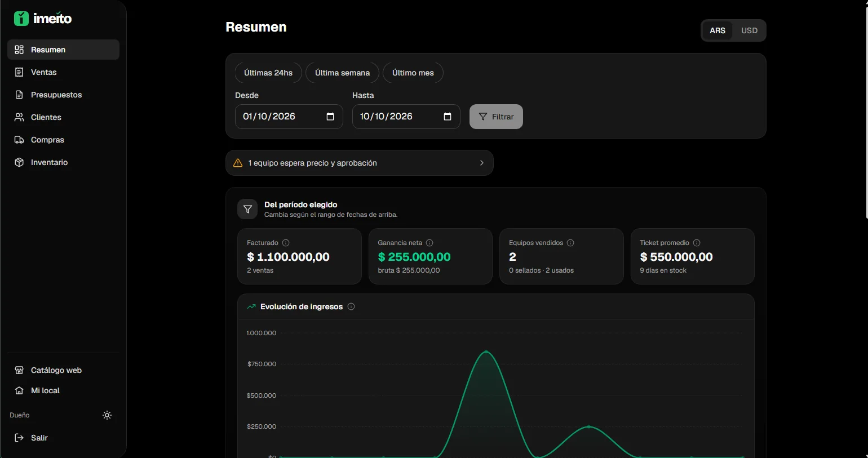Click the Compras sidebar item

[x=63, y=140]
